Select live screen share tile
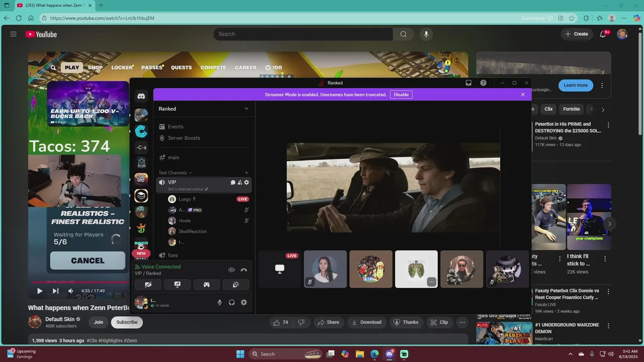The image size is (644, 362). point(280,269)
